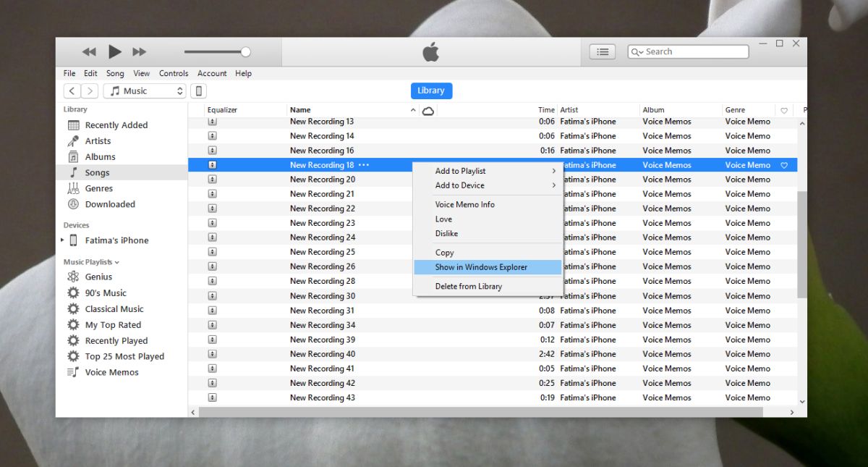Choose Show in Windows Explorer
Viewport: 868px width, 467px height.
pos(488,267)
